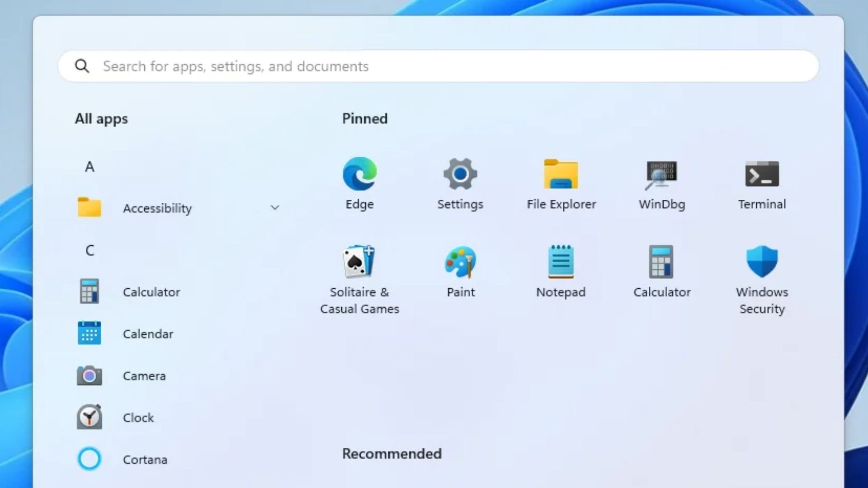Jump to letter A in All apps
Image resolution: width=868 pixels, height=488 pixels.
[90, 167]
